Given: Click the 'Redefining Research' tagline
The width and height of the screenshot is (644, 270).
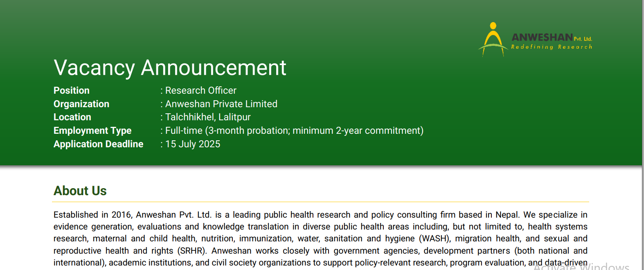Looking at the screenshot, I should click(x=551, y=47).
